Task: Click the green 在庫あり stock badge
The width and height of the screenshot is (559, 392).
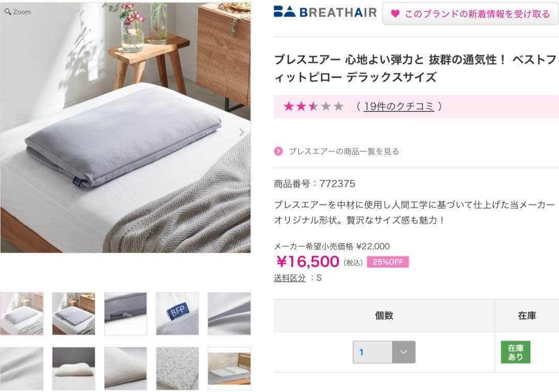Action: pyautogui.click(x=514, y=352)
